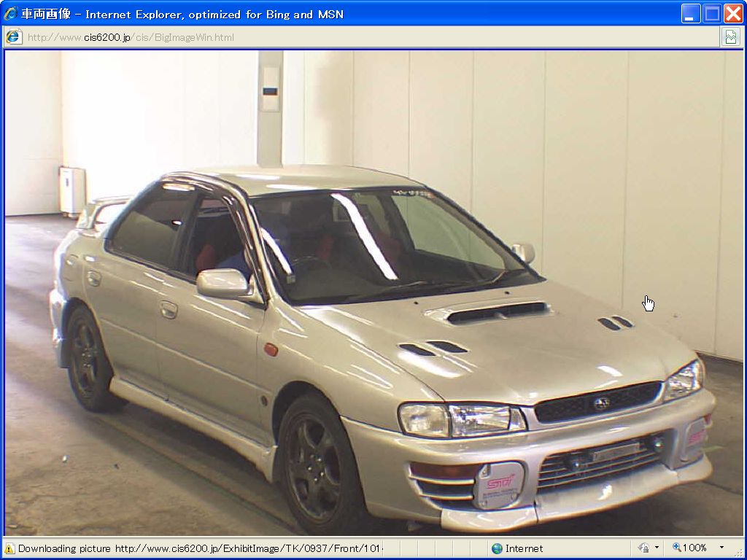Screen dimensions: 747x560
Task: Open the zoom level dropdown arrow
Action: 721,548
